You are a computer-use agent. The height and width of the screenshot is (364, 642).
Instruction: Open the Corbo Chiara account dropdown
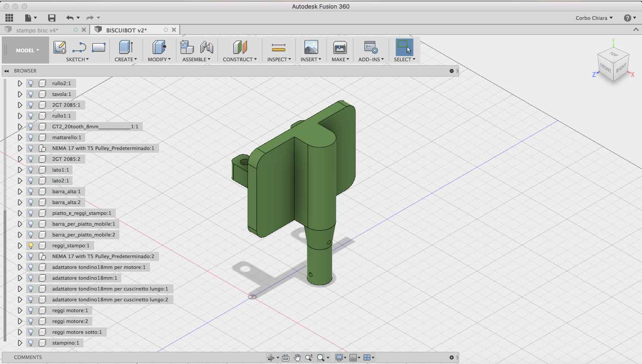pos(594,18)
